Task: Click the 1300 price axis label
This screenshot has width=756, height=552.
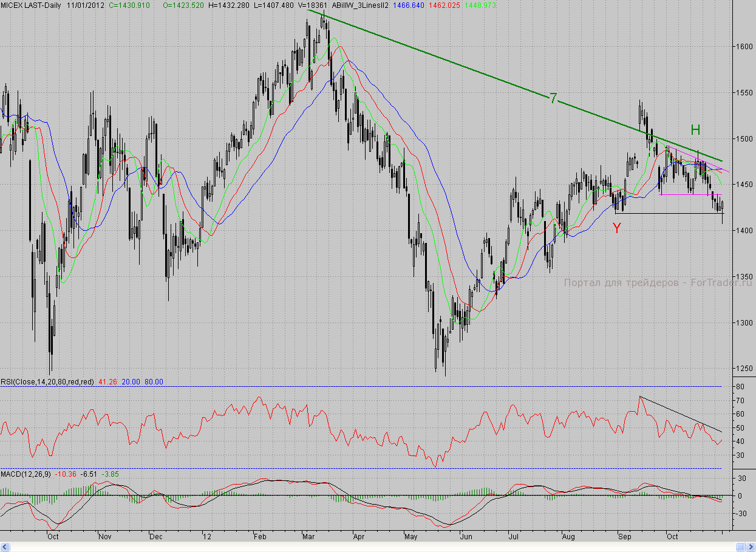Action: click(744, 322)
